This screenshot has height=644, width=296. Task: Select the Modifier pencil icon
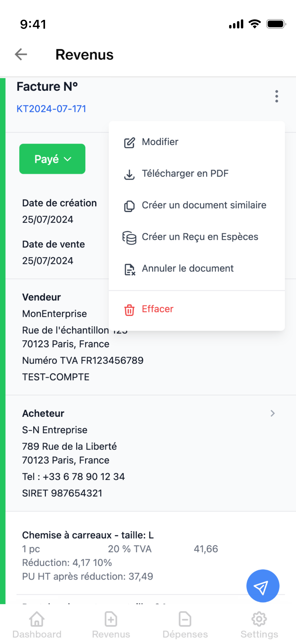point(129,142)
